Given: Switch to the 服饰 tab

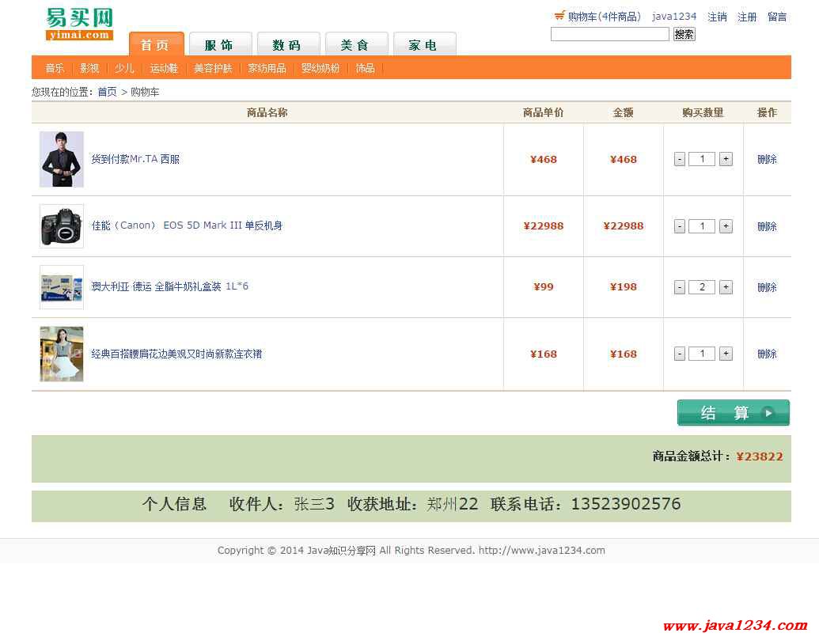Looking at the screenshot, I should coord(218,45).
